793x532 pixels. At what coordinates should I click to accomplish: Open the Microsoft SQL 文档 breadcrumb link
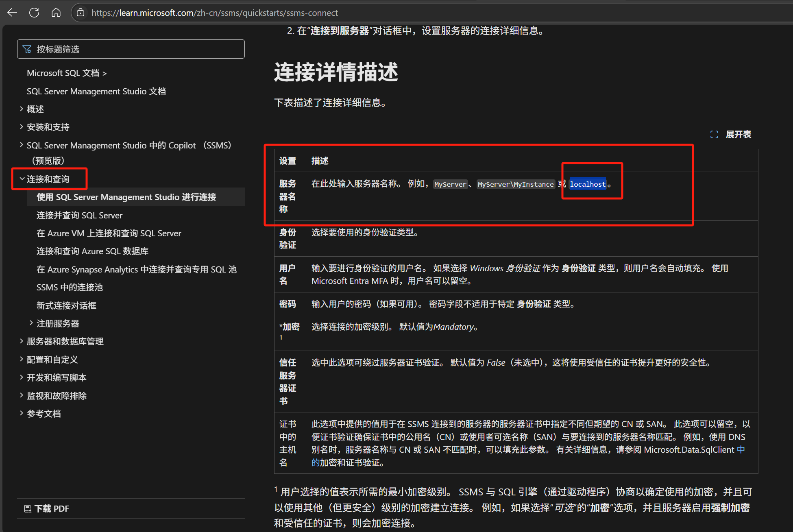[x=63, y=73]
